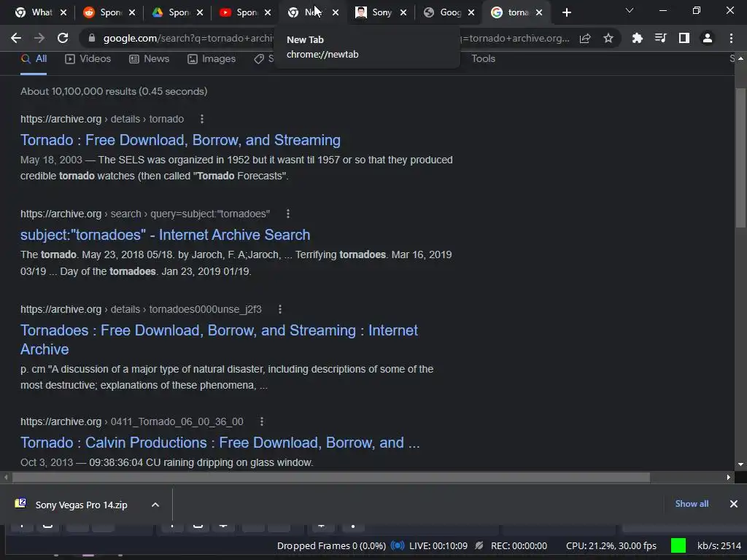Share this page using the share icon
747x560 pixels.
point(585,38)
